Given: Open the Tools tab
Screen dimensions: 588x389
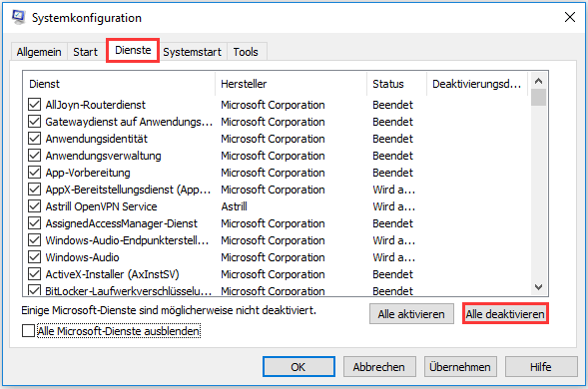Looking at the screenshot, I should coord(246,52).
